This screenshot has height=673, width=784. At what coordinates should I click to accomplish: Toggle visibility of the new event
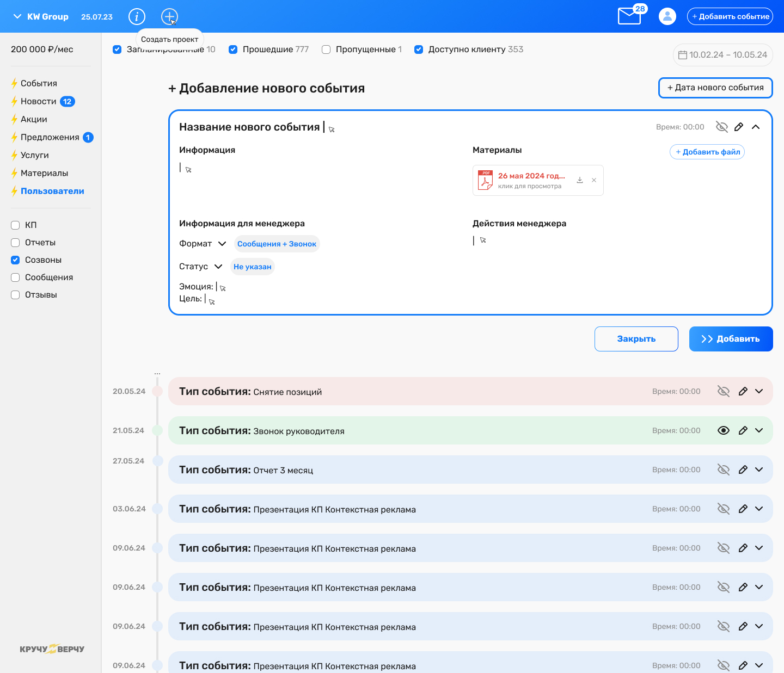tap(722, 127)
